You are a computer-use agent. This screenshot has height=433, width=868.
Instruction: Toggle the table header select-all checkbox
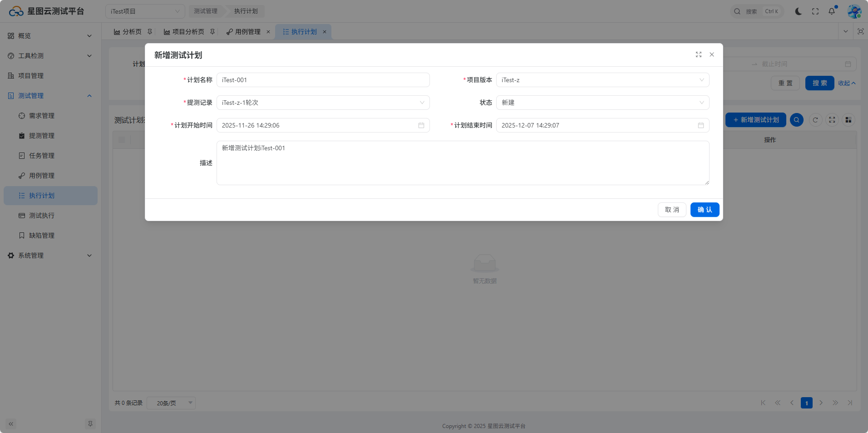point(122,140)
